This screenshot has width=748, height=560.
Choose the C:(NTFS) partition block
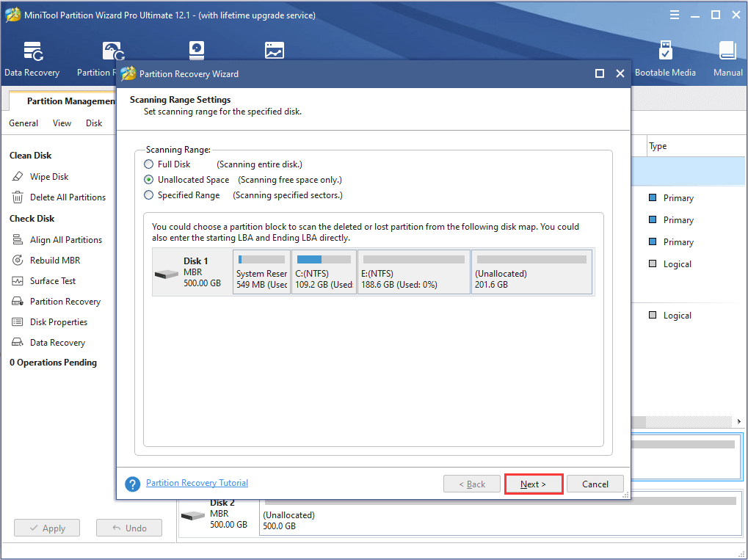(324, 272)
